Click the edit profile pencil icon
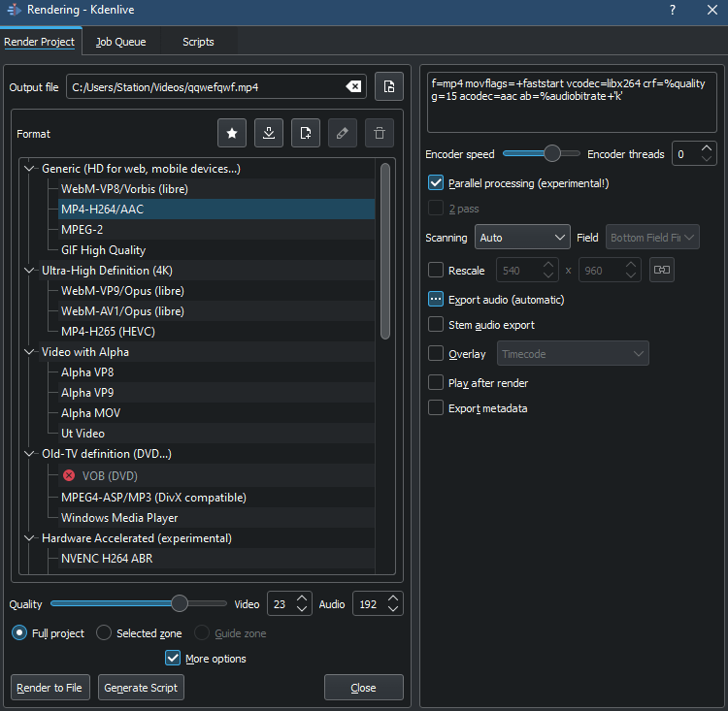The width and height of the screenshot is (728, 711). pyautogui.click(x=343, y=133)
